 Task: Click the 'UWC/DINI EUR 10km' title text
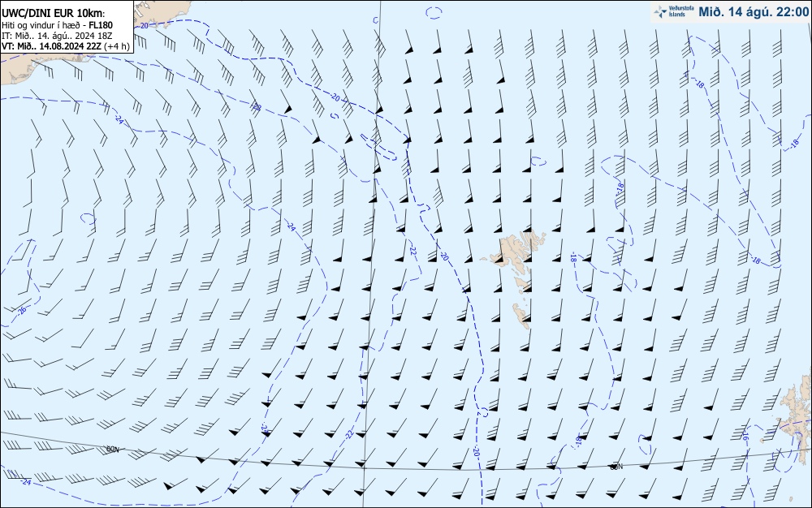[x=54, y=14]
